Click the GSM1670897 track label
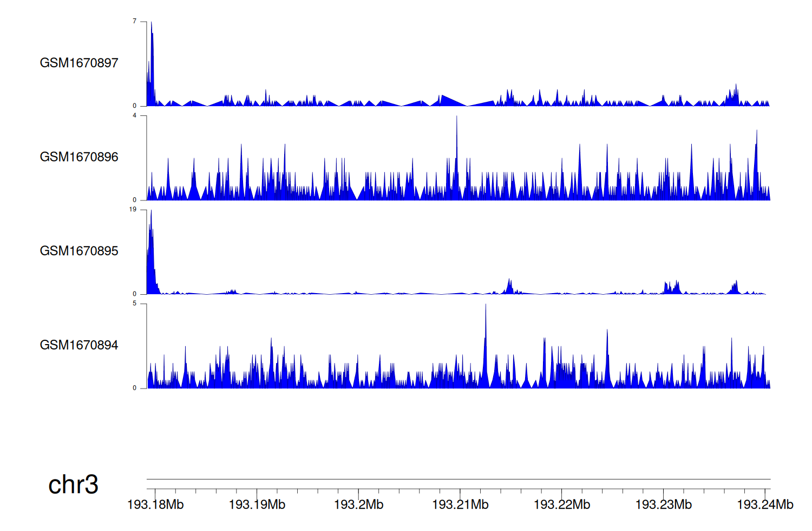812x531 pixels. (79, 63)
